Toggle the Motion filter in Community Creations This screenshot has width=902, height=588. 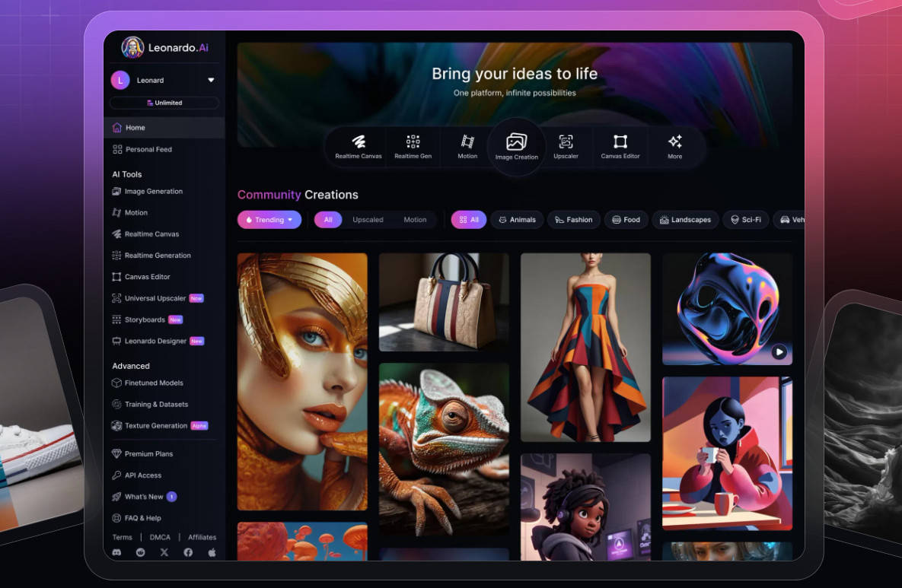415,220
